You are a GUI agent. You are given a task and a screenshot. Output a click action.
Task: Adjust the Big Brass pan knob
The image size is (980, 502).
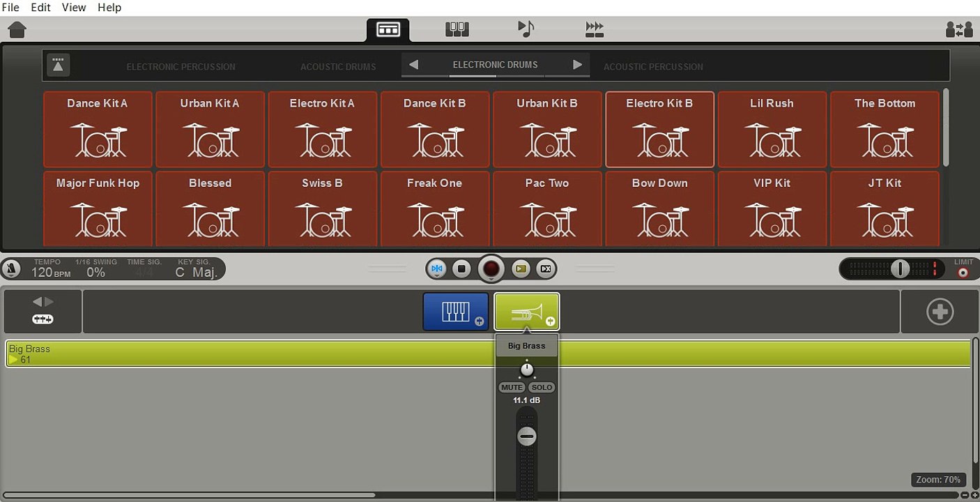527,370
